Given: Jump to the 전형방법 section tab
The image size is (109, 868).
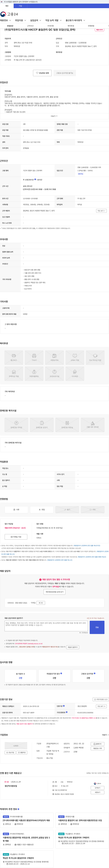Looking at the screenshot, I should [x=91, y=26].
